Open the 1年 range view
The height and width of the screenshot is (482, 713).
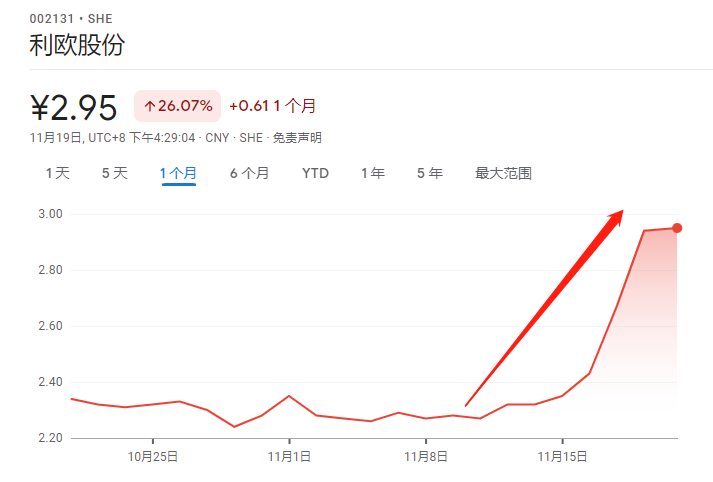click(x=373, y=173)
